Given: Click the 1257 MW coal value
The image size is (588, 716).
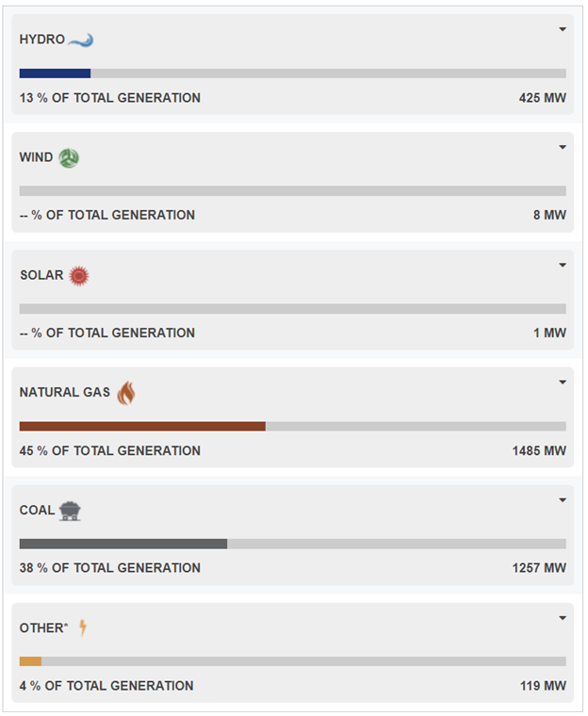Looking at the screenshot, I should click(x=539, y=568).
